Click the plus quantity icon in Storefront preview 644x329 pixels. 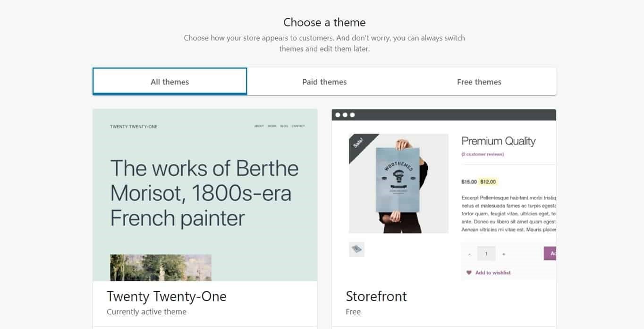(504, 254)
